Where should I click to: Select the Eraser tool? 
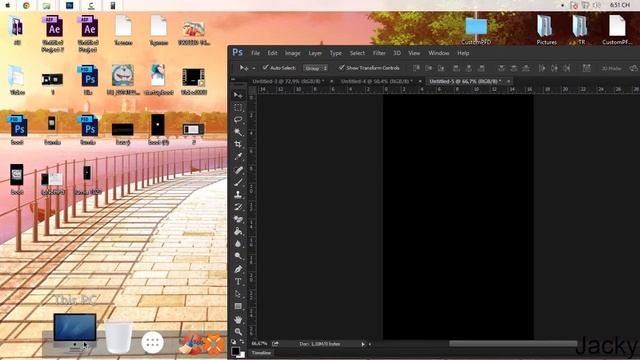coord(238,219)
